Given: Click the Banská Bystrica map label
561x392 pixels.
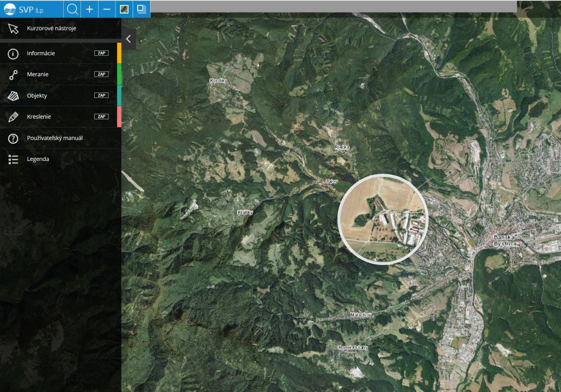Looking at the screenshot, I should (505, 240).
